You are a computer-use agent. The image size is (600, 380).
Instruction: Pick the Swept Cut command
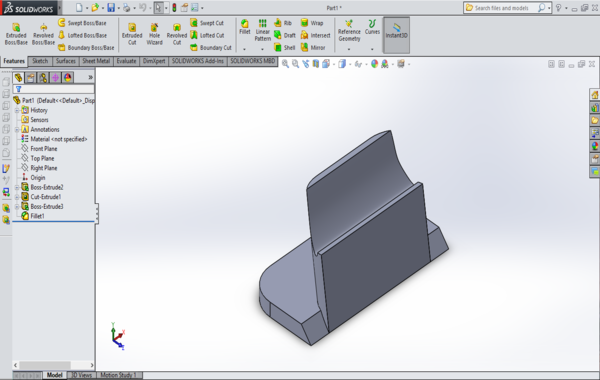tap(207, 23)
